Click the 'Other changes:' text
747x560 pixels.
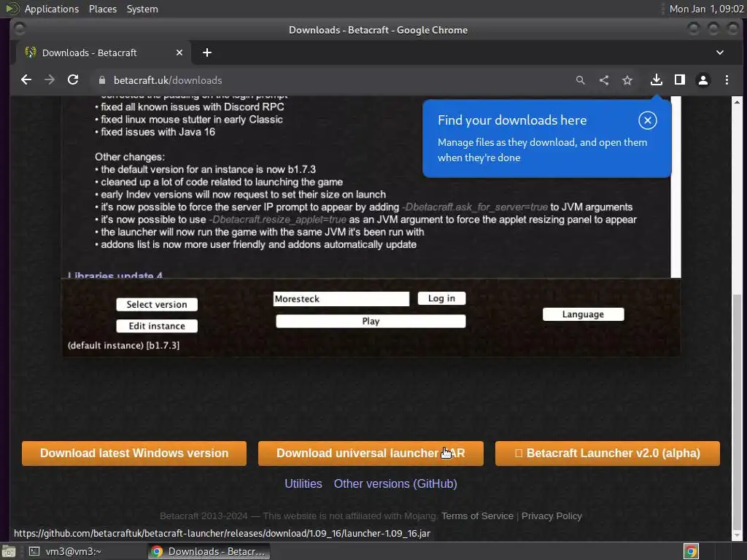point(130,157)
